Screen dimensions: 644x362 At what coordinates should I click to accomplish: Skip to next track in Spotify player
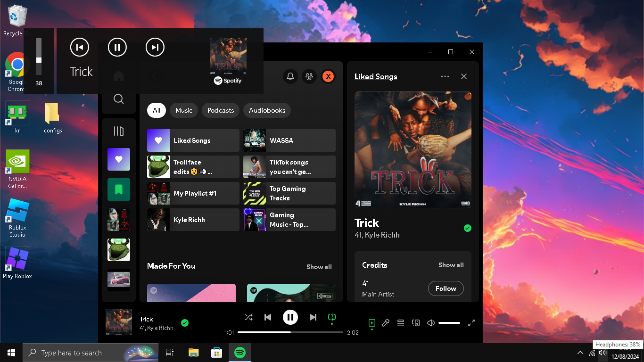pos(313,317)
